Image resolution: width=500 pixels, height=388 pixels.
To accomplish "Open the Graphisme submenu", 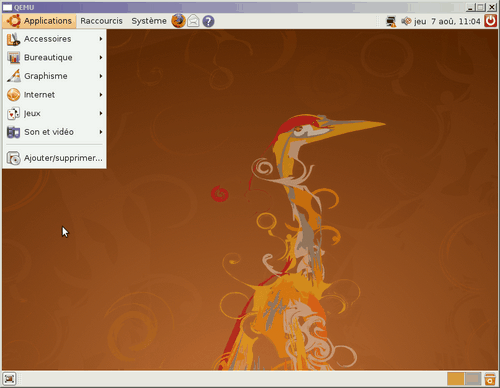I will click(x=54, y=76).
